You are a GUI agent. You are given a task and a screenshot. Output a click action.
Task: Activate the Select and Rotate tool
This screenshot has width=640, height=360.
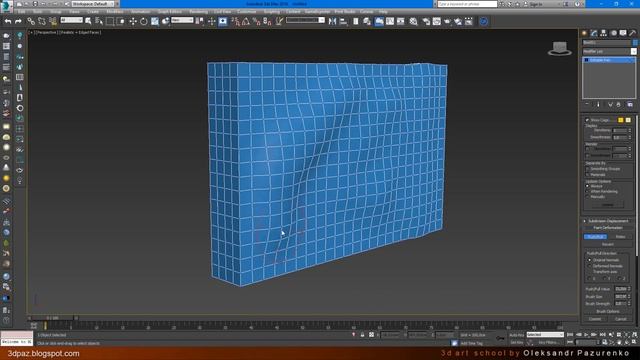(x=144, y=21)
